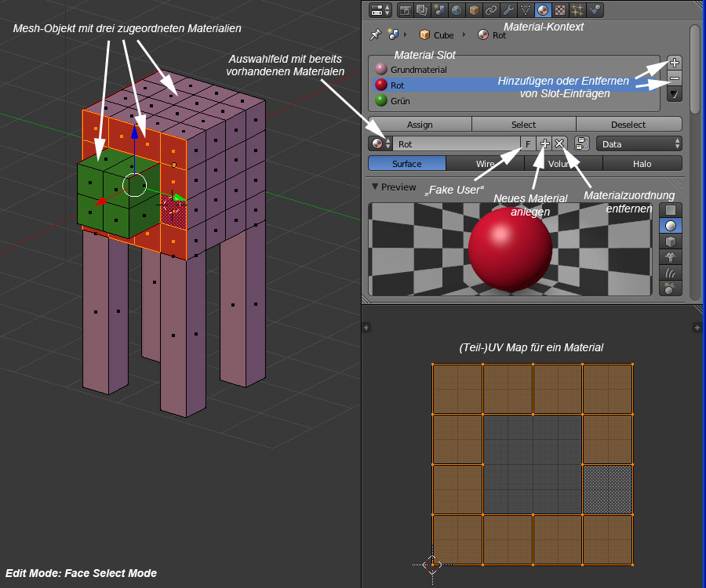Switch to the Halo material type tab
The width and height of the screenshot is (706, 588).
(x=642, y=164)
